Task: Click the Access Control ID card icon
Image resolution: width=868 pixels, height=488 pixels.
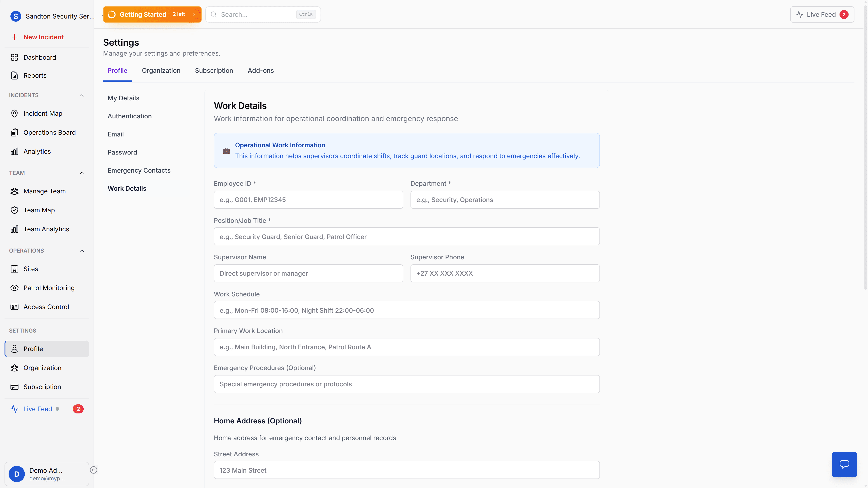Action: click(14, 307)
